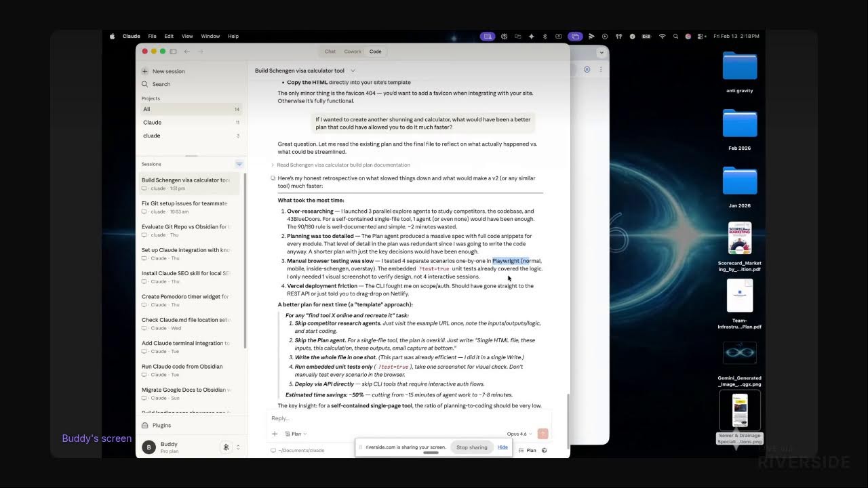Open the Edit menu
Viewport: 868px width, 488px height.
click(169, 36)
